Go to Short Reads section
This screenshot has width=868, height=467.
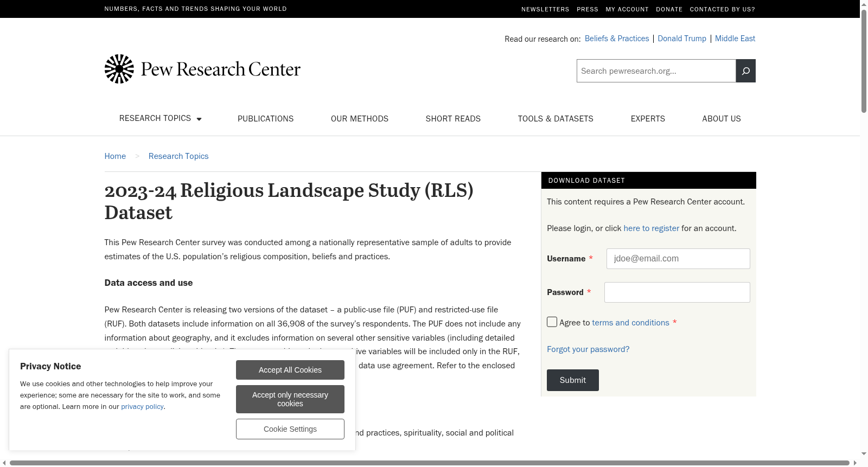click(453, 119)
